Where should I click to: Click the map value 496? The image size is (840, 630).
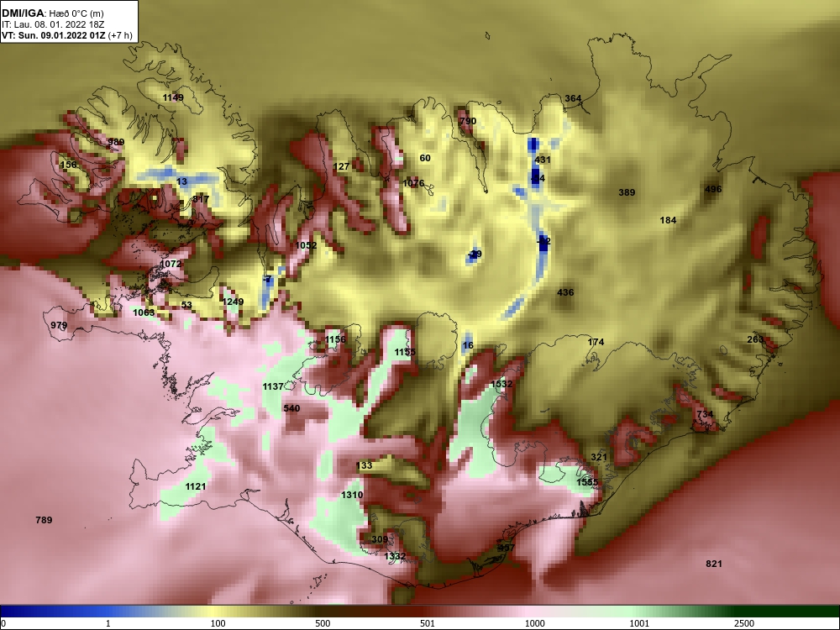713,189
